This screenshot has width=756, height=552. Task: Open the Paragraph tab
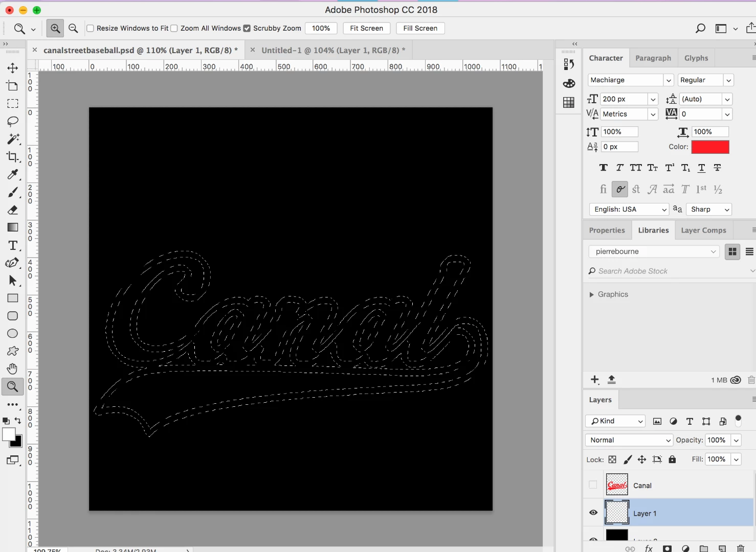tap(653, 58)
